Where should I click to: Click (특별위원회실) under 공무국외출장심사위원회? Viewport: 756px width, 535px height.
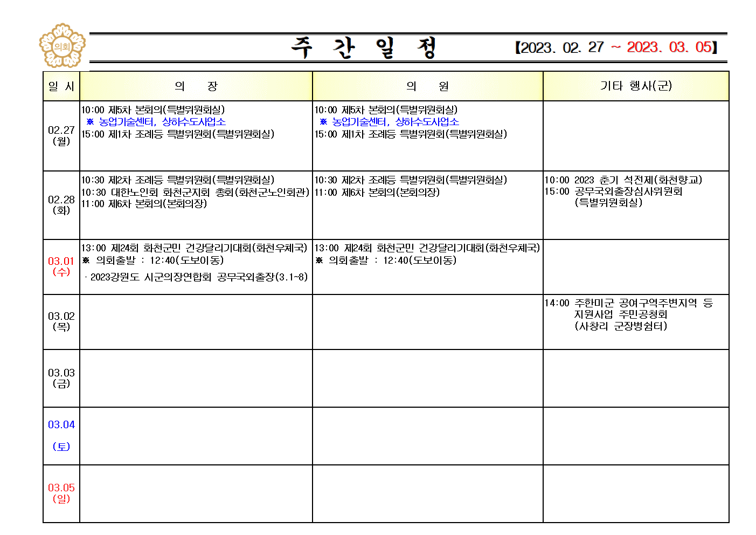609,203
